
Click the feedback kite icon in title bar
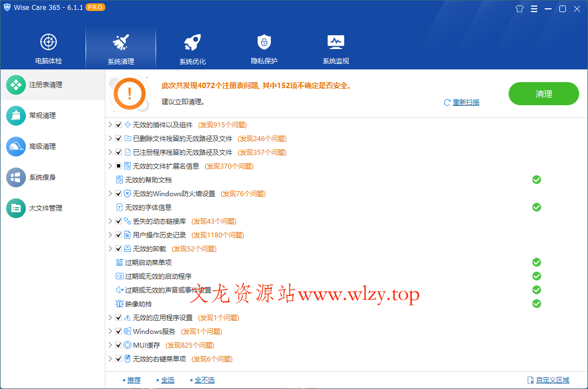pos(519,9)
